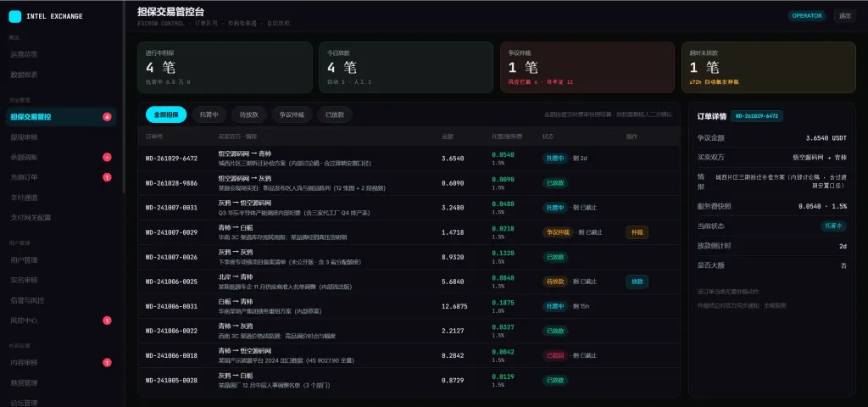868x407 pixels.
Task: Click the order ID tag in 订单详情 panel
Action: (757, 116)
